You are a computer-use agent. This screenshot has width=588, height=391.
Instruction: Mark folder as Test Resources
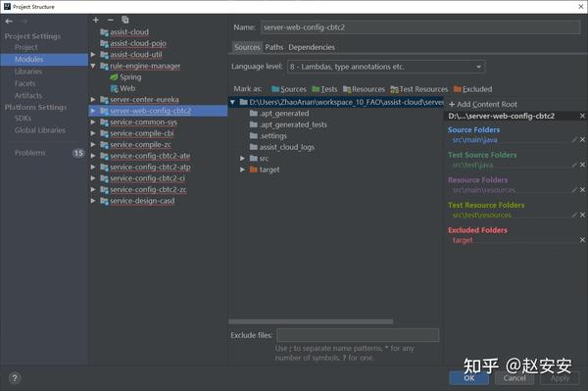(x=419, y=89)
